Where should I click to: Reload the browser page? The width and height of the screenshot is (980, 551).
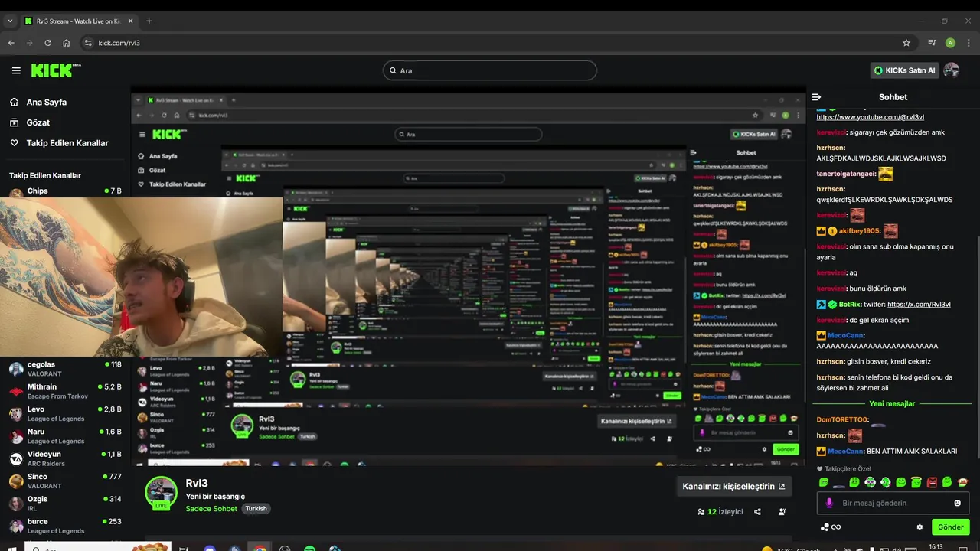[x=47, y=43]
